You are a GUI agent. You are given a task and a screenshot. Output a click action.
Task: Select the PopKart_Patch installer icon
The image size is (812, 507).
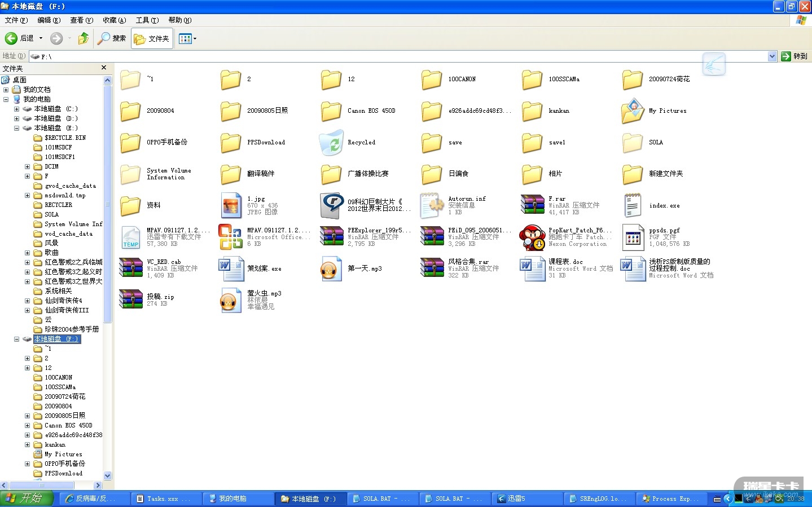(x=532, y=237)
